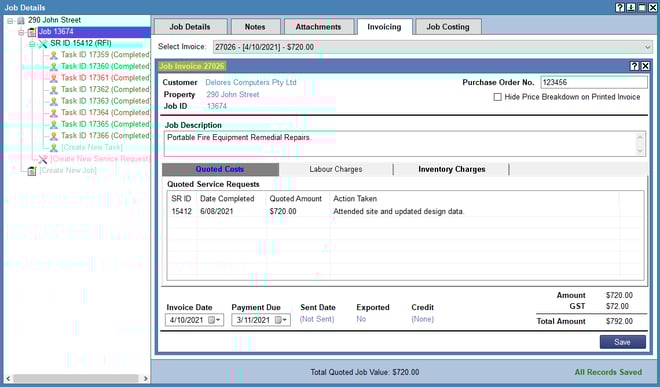
Task: Click the tree panel horizontal scrollbar
Action: 76,378
